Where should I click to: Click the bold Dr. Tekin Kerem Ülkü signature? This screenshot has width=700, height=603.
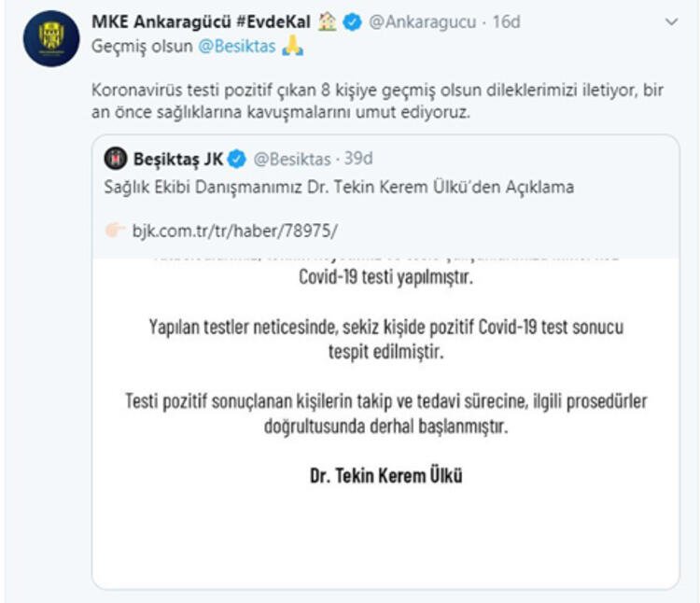385,475
